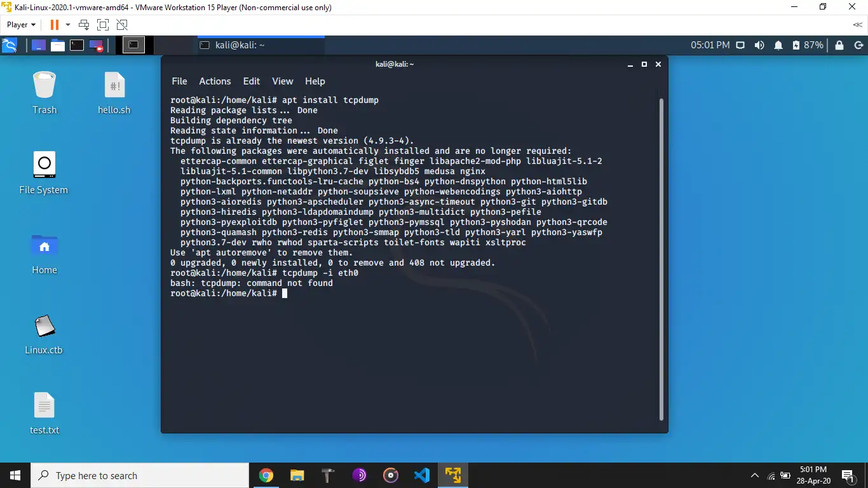This screenshot has width=868, height=488.
Task: Open the notifications bell in the Kali panel
Action: pyautogui.click(x=778, y=45)
